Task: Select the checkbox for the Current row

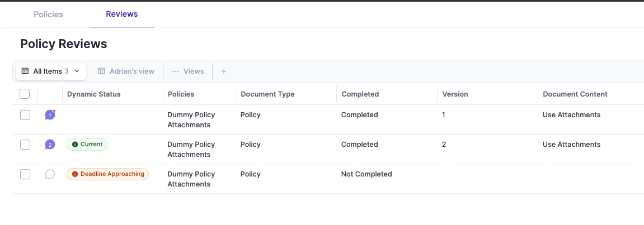Action: click(25, 145)
